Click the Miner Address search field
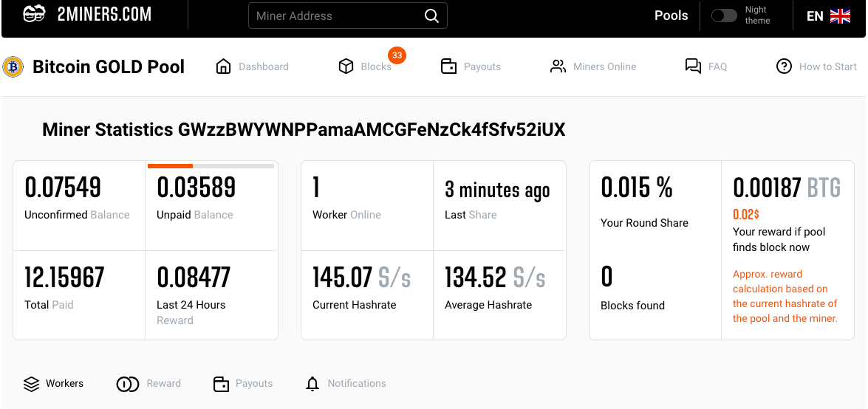Image resolution: width=868 pixels, height=409 pixels. click(x=336, y=16)
